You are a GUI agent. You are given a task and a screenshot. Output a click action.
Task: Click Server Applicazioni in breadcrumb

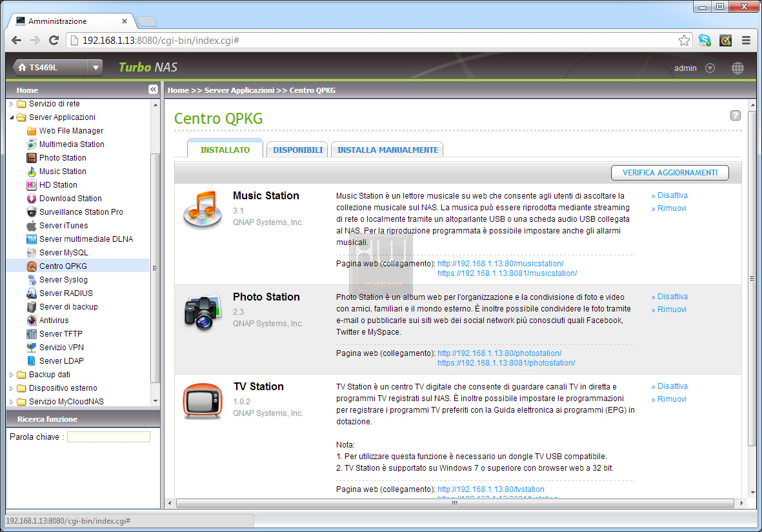pos(239,90)
